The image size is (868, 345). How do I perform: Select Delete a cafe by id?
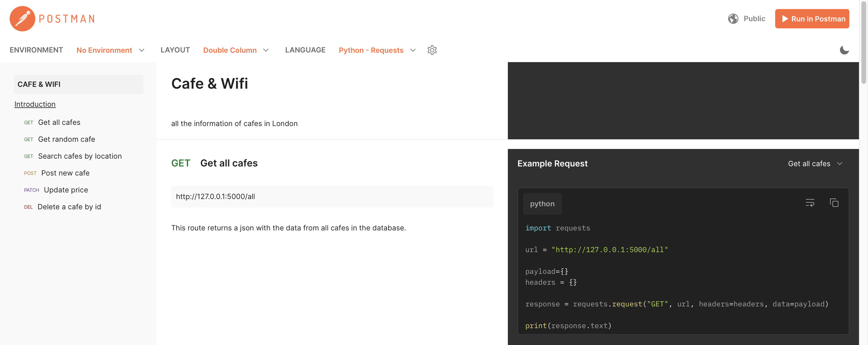tap(69, 207)
